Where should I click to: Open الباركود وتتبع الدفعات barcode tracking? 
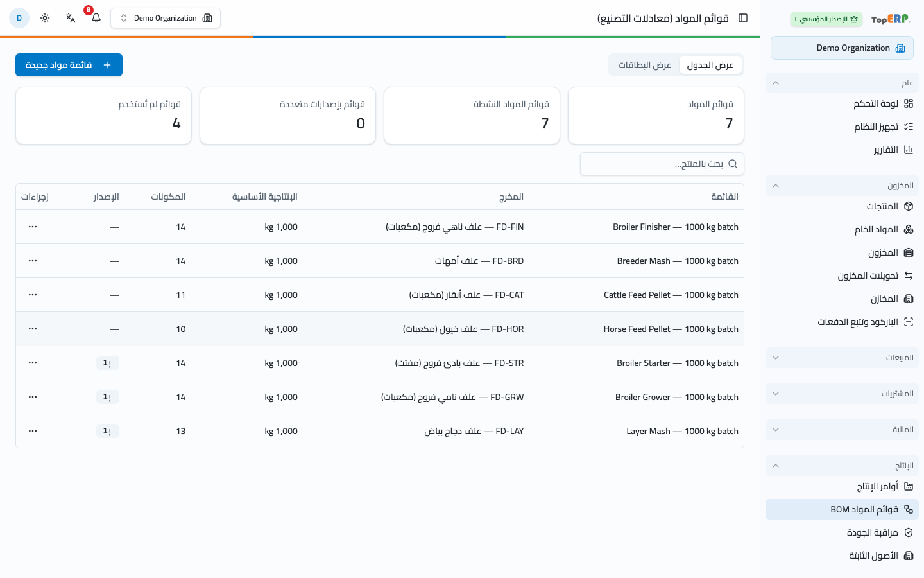[x=842, y=322]
